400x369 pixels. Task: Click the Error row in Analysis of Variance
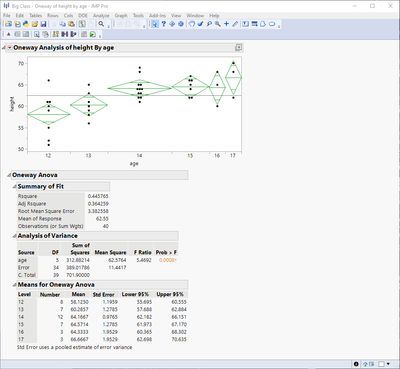point(97,267)
